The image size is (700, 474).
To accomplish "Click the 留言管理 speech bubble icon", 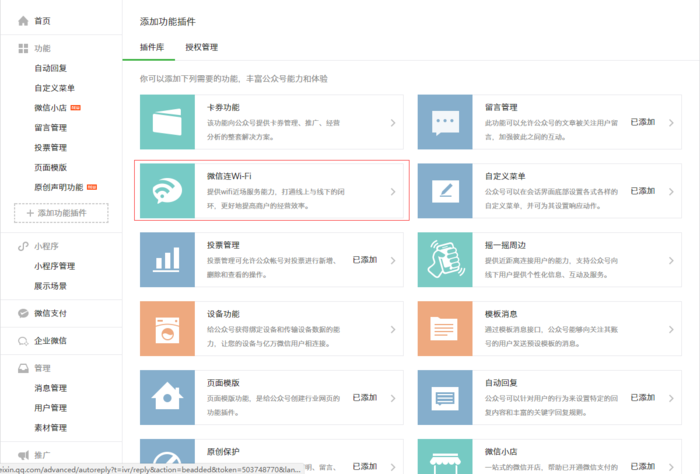I will [444, 122].
